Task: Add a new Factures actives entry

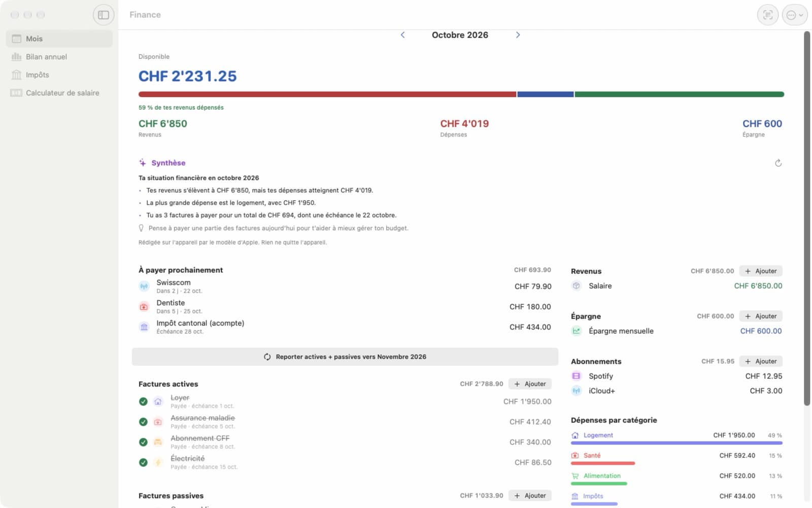Action: (530, 384)
